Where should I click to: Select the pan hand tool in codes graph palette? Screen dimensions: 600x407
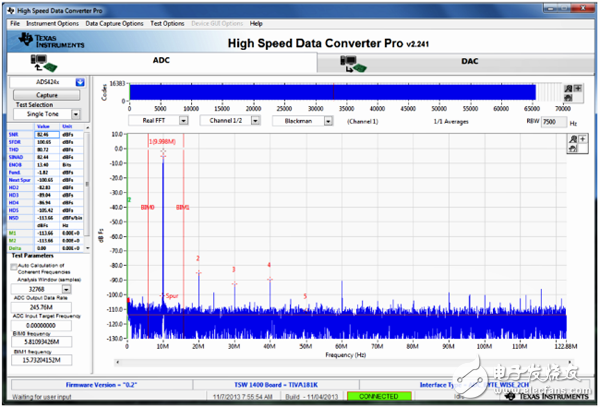[569, 98]
